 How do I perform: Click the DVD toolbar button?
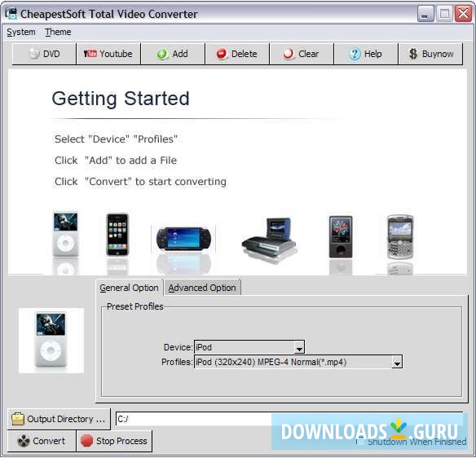[x=44, y=54]
